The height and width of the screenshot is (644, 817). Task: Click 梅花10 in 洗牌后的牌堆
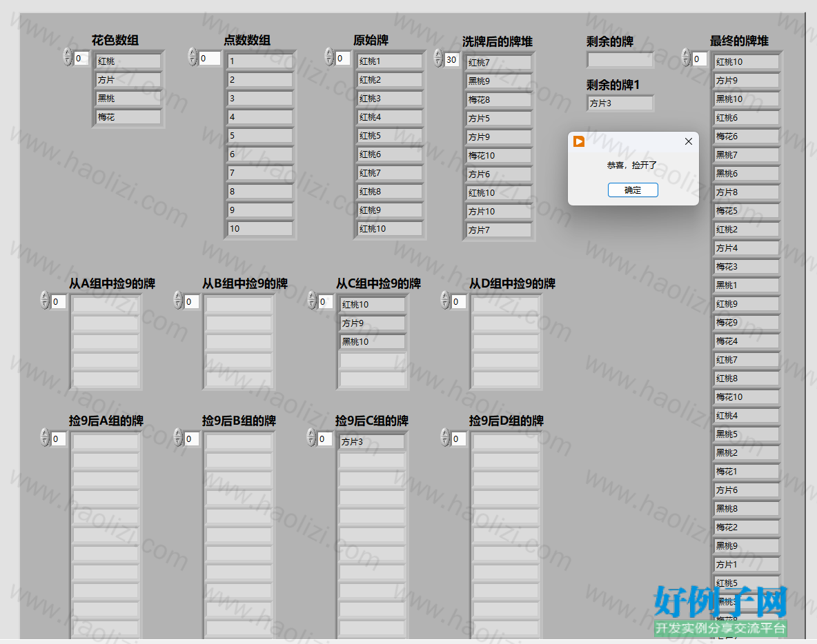point(499,156)
